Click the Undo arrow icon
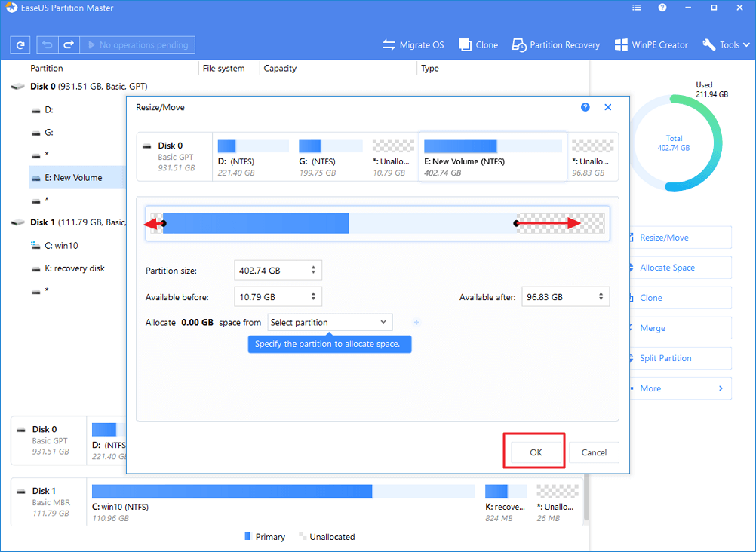Viewport: 756px width, 552px height. click(x=49, y=45)
